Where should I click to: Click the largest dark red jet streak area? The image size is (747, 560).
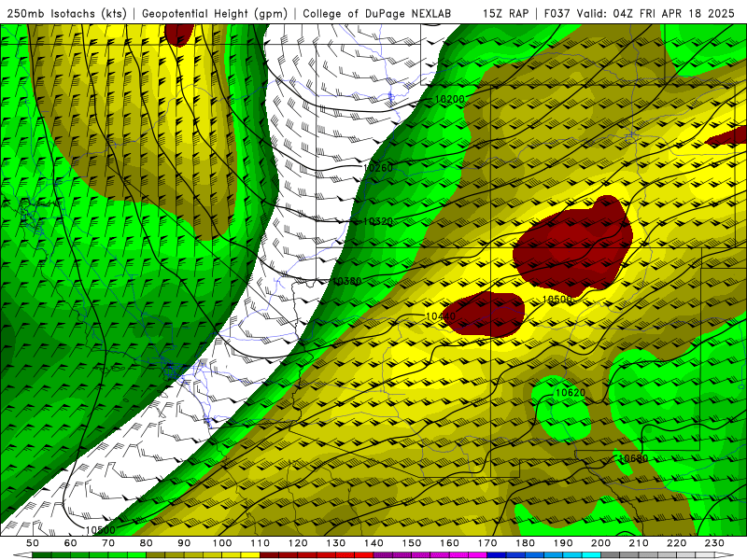point(571,247)
